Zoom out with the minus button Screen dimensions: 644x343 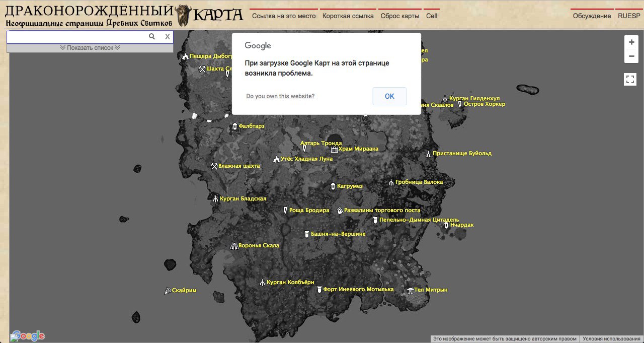[x=631, y=56]
